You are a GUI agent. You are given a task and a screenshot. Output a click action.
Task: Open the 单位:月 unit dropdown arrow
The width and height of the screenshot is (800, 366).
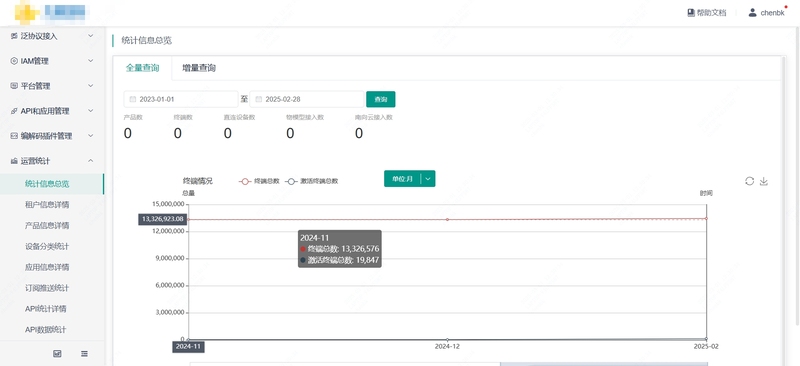pyautogui.click(x=428, y=179)
